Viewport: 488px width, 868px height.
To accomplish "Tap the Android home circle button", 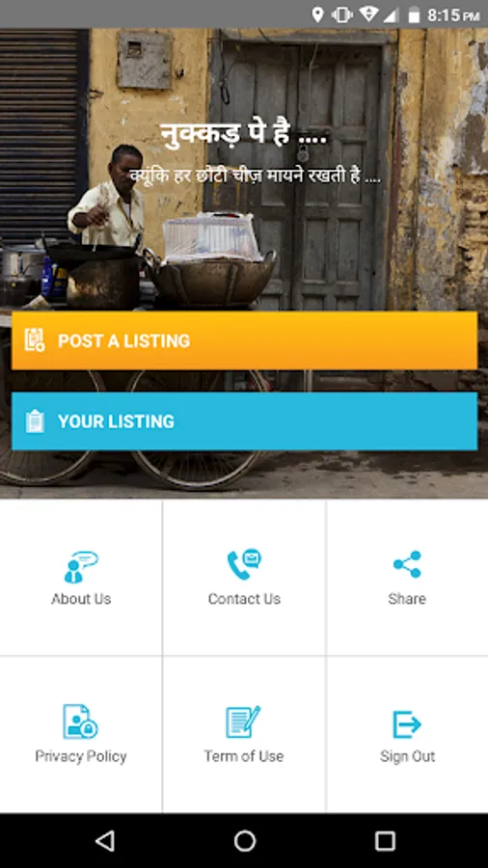I will click(x=245, y=841).
